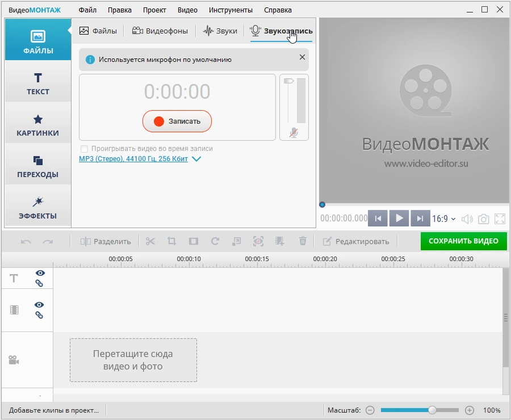Click the video camera track icon
Viewport: 511px width, 420px height.
(x=14, y=360)
